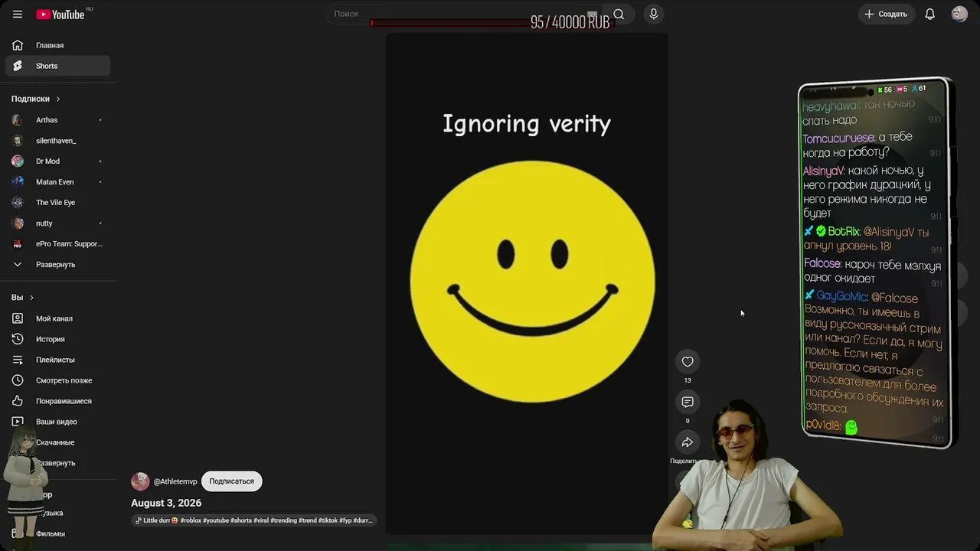Open the silenthaven_ subscription channel
Screen dimensions: 980x551
(57, 141)
